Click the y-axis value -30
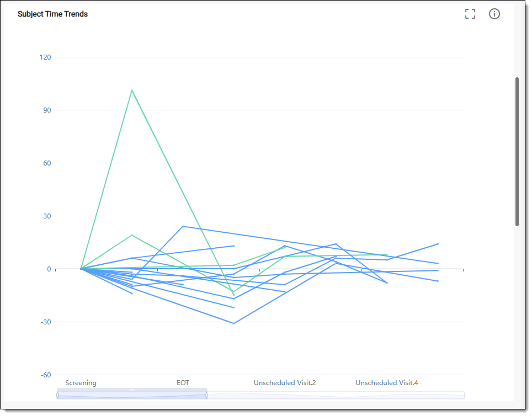The width and height of the screenshot is (532, 416). click(46, 322)
